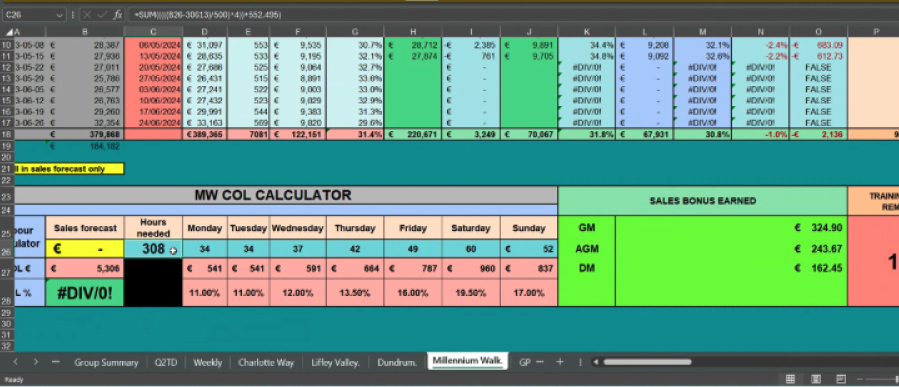Select row 23 header

click(x=7, y=196)
